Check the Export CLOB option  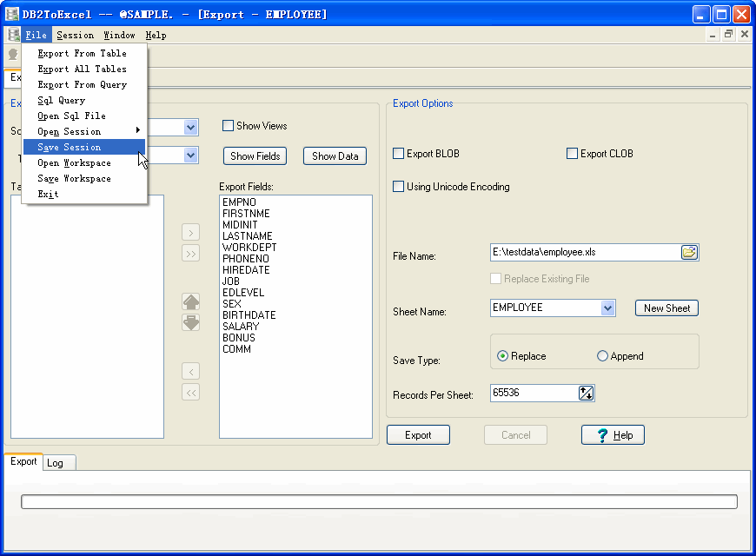click(572, 154)
